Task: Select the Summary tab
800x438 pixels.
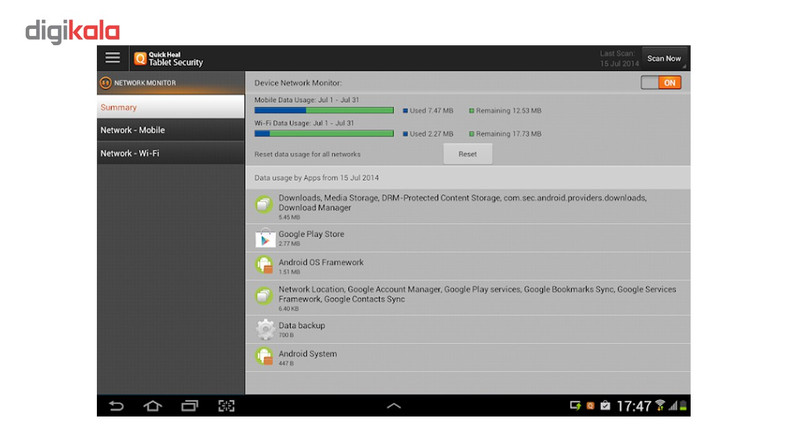Action: click(x=170, y=107)
